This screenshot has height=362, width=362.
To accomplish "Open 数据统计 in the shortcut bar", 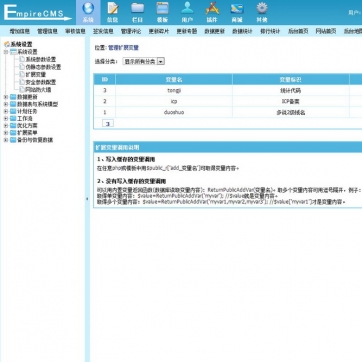I will [242, 31].
